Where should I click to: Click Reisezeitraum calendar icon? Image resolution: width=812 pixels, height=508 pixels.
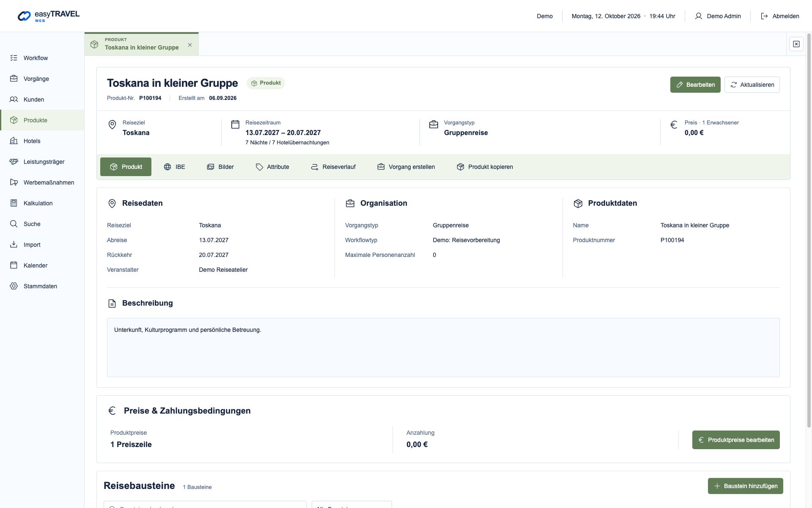[235, 124]
